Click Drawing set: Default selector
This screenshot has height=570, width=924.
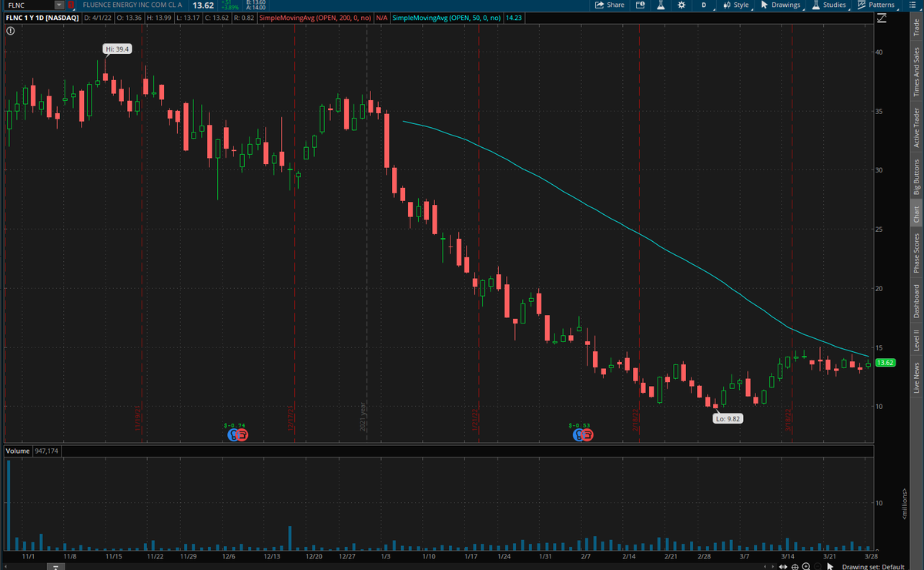click(x=873, y=566)
